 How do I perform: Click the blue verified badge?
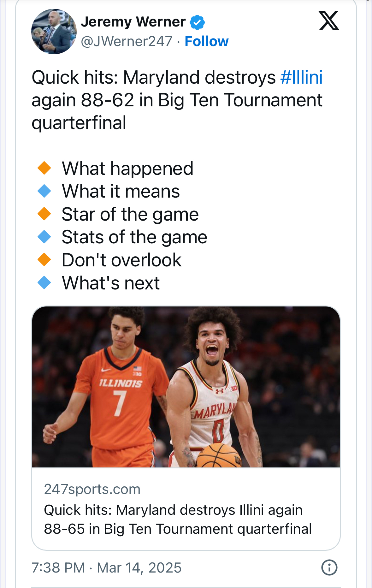[x=197, y=22]
